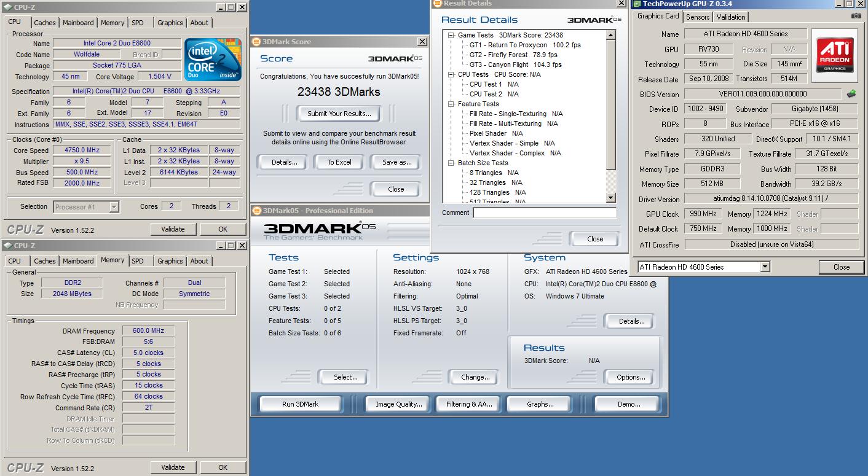Collapse the Feature Tests tree node
This screenshot has width=868, height=476.
[x=451, y=104]
